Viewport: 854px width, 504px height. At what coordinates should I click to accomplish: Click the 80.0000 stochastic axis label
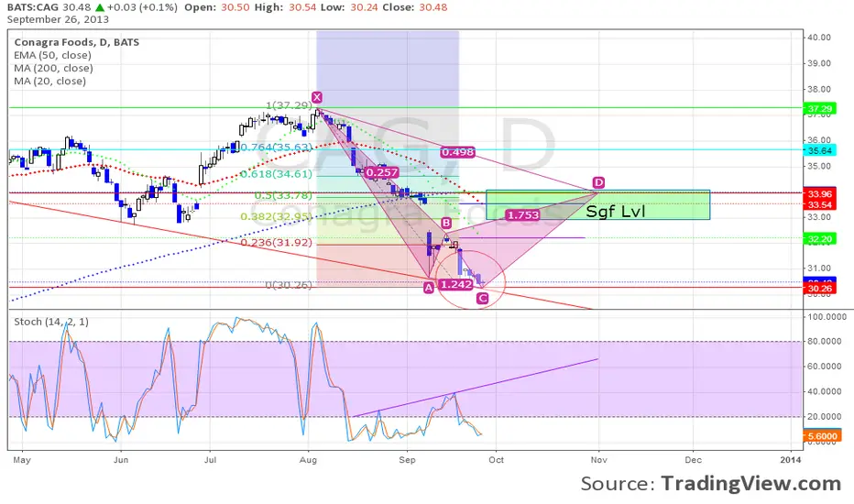827,342
